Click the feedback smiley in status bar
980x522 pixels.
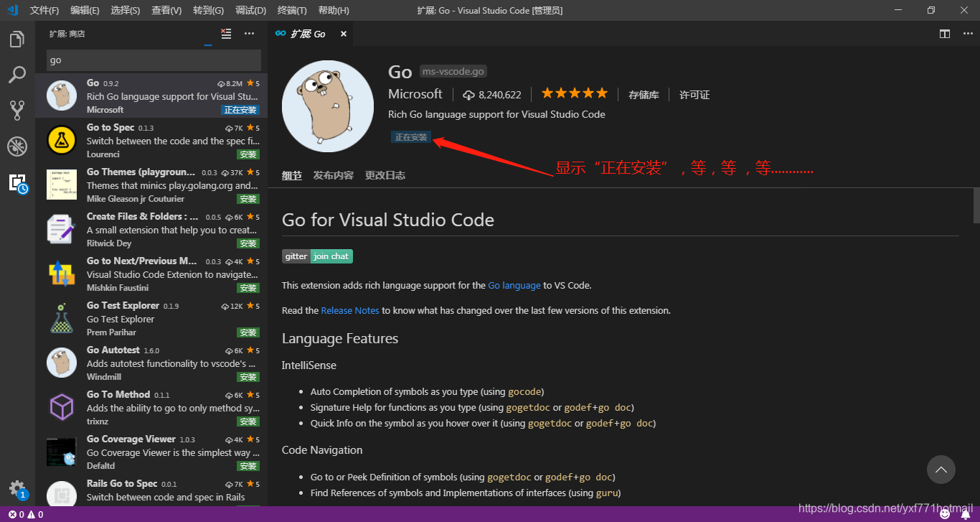(x=946, y=514)
